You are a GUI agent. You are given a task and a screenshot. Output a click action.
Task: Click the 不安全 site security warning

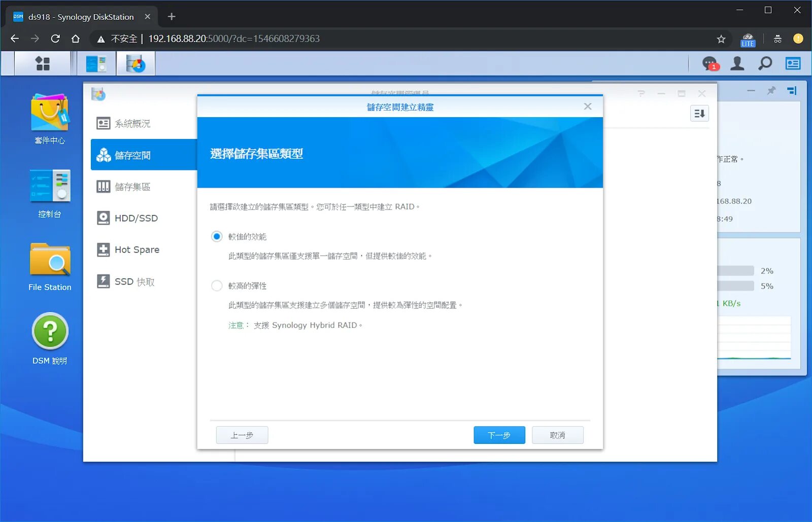click(118, 39)
